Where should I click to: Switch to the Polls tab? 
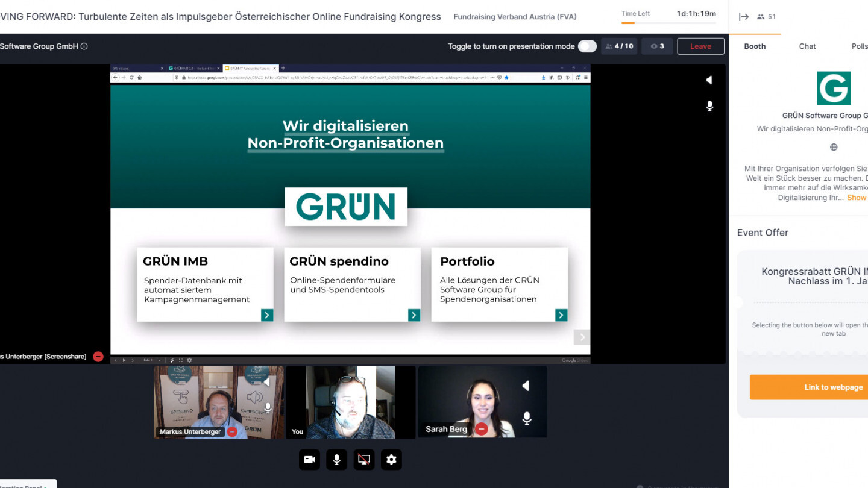pyautogui.click(x=859, y=46)
